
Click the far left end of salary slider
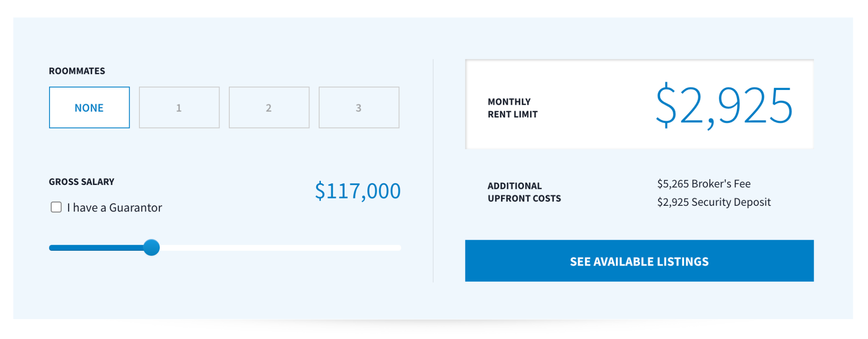point(51,248)
